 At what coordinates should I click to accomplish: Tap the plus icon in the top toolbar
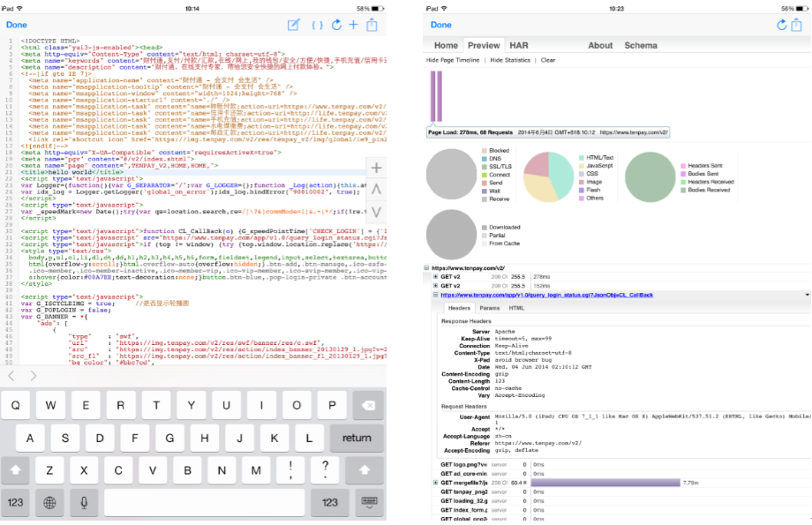click(354, 25)
